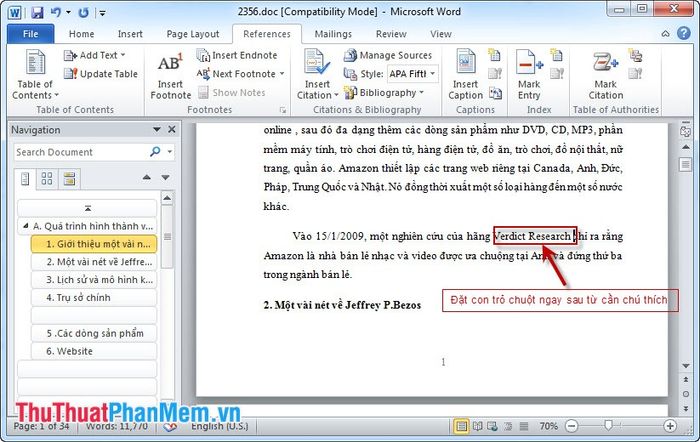Click Mark Entry in Index group

(x=529, y=75)
